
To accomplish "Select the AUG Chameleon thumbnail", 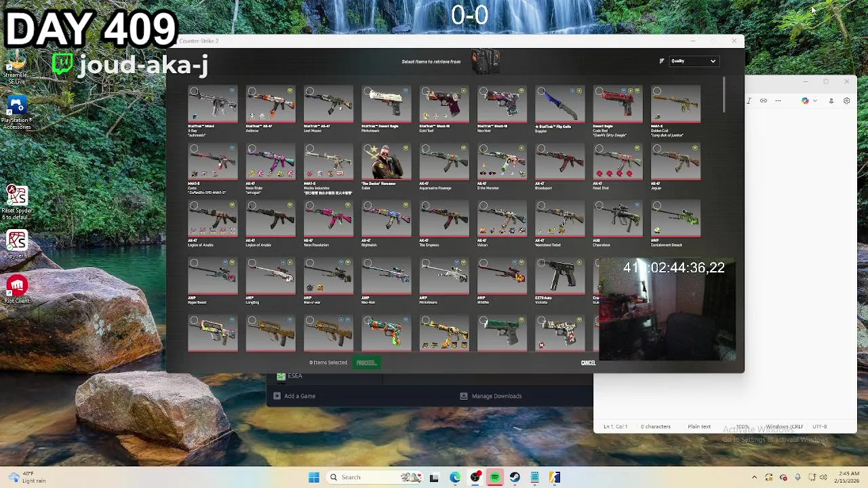I will [618, 219].
